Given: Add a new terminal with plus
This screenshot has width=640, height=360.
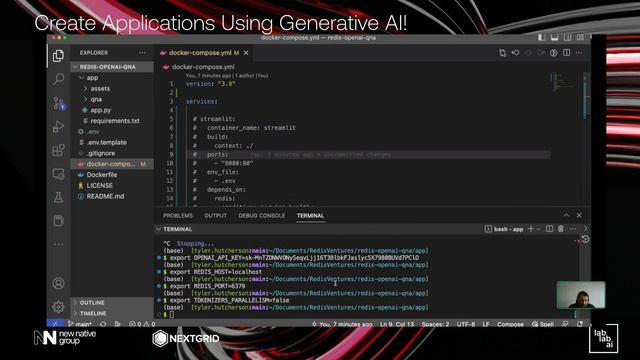Looking at the screenshot, I should point(531,229).
